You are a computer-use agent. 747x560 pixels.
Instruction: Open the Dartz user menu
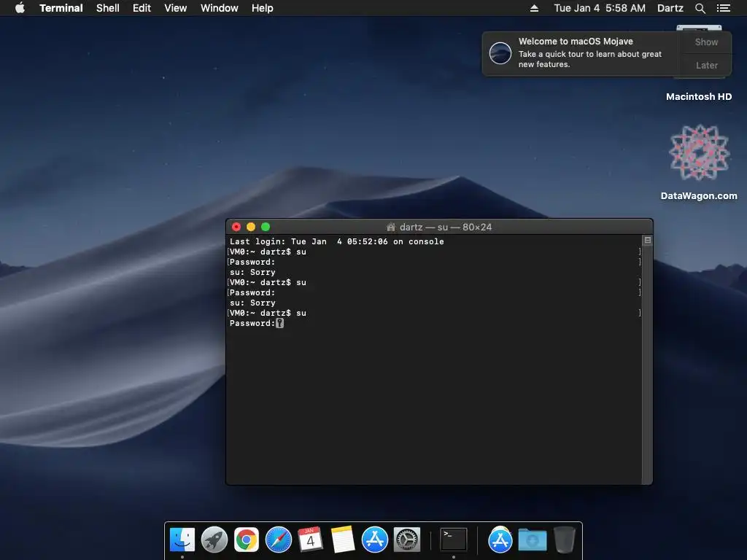tap(670, 8)
